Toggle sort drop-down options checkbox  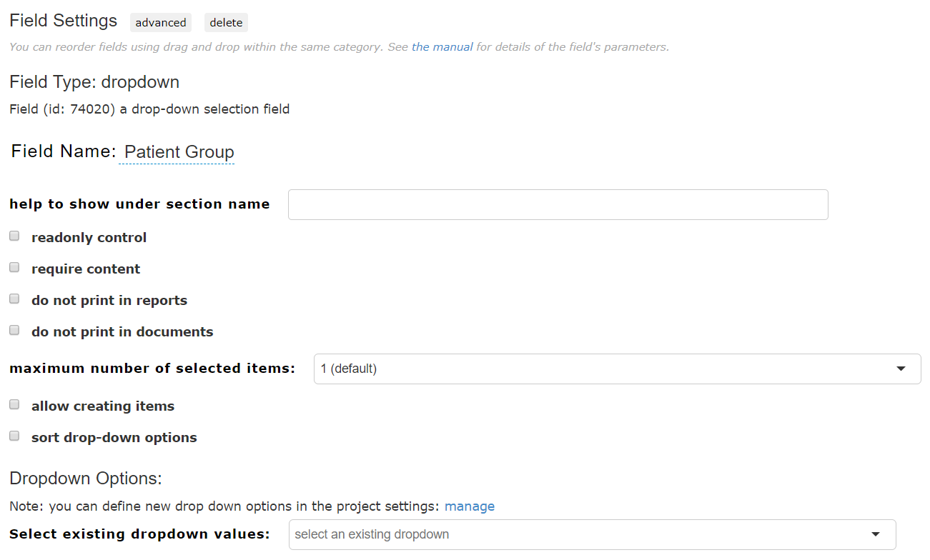click(14, 436)
